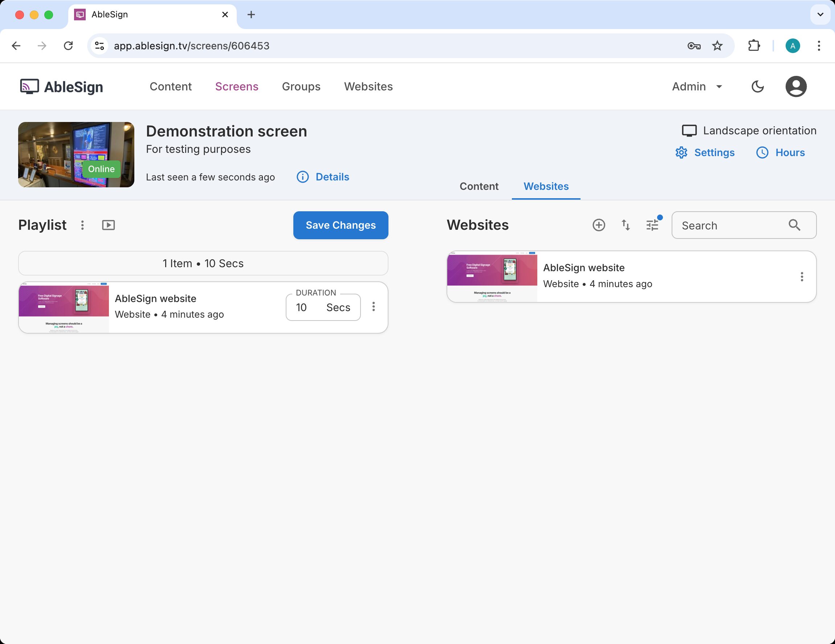Enable dark mode with the moon icon
This screenshot has height=644, width=835.
coord(757,86)
